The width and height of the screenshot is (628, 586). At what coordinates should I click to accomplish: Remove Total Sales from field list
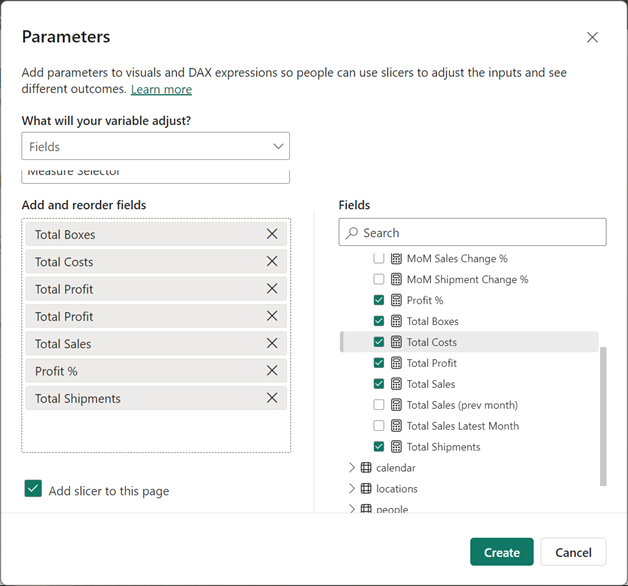(272, 343)
